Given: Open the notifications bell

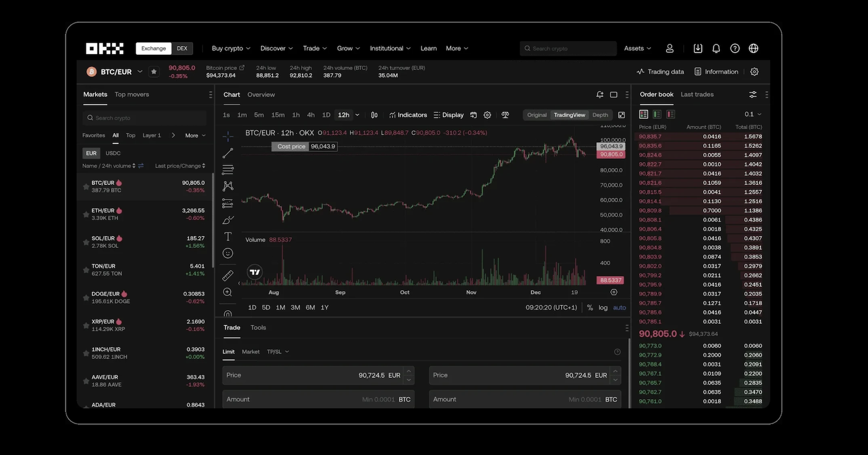Looking at the screenshot, I should 716,48.
